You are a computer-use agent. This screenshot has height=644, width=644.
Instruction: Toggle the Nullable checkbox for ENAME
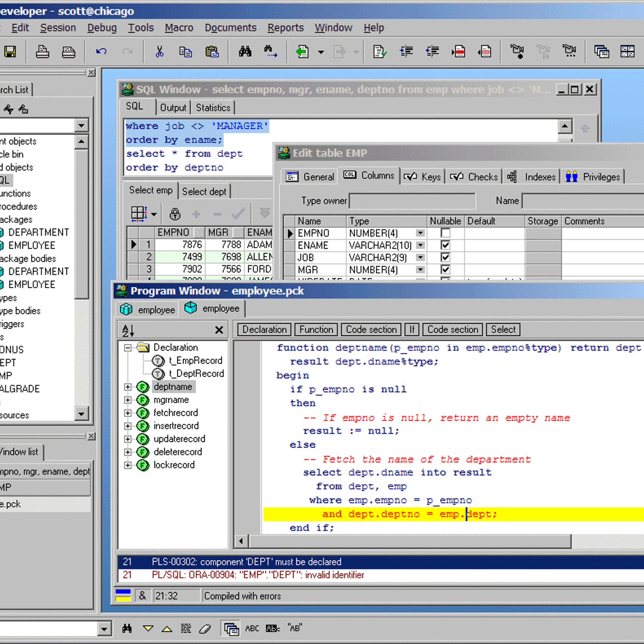coord(445,245)
